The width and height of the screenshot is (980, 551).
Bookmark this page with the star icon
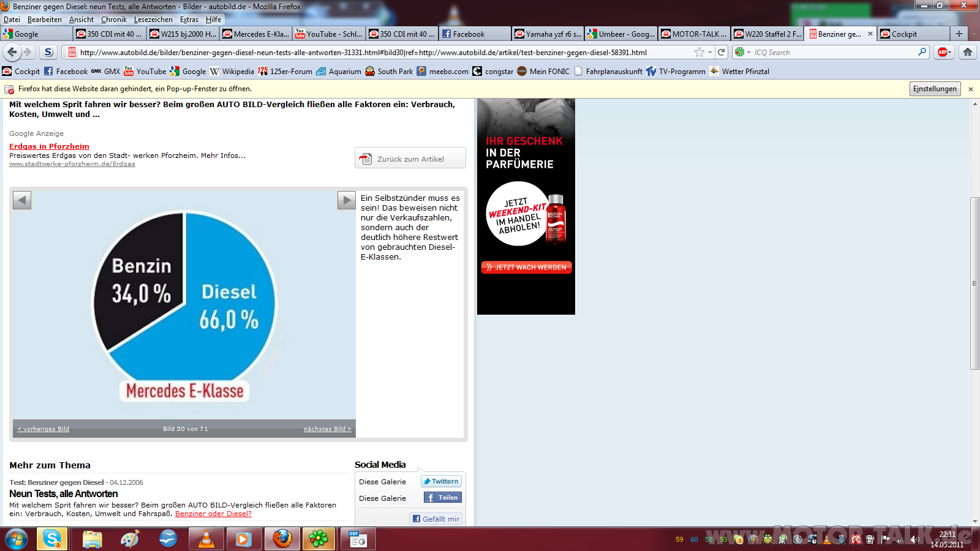coord(699,52)
